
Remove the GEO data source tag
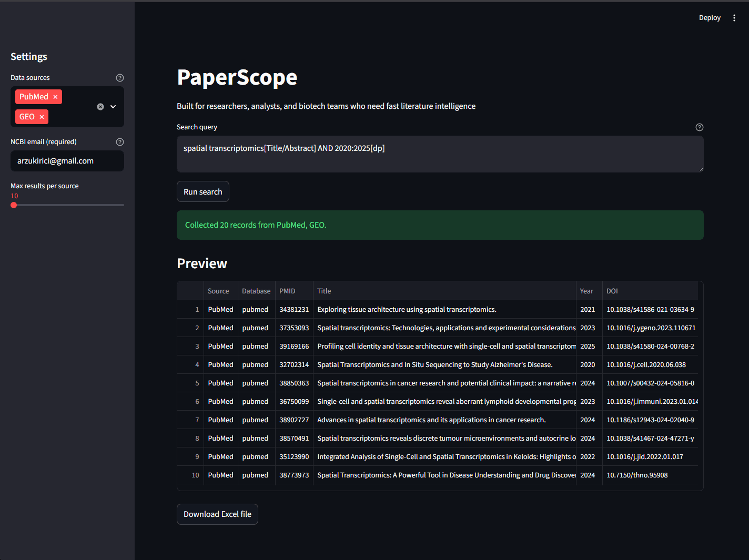click(42, 116)
